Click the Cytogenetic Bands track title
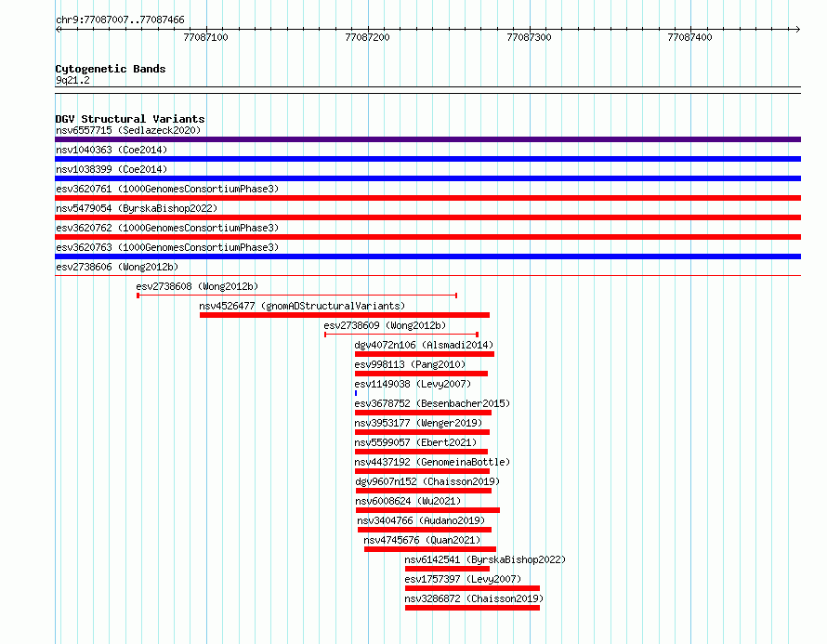 pyautogui.click(x=111, y=69)
